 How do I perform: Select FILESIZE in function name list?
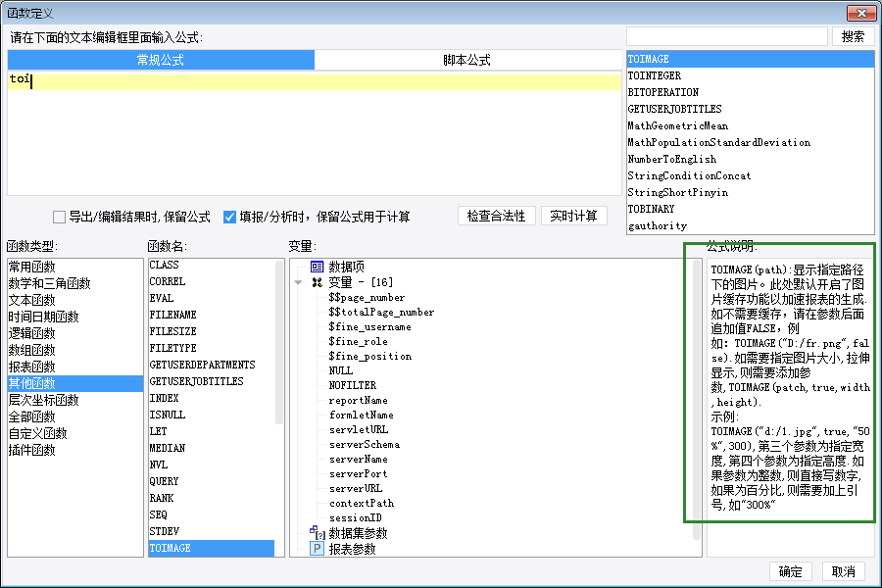click(x=212, y=331)
